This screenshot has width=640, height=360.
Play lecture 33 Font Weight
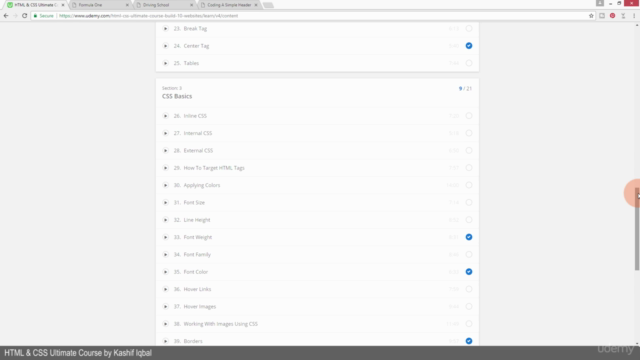point(165,237)
